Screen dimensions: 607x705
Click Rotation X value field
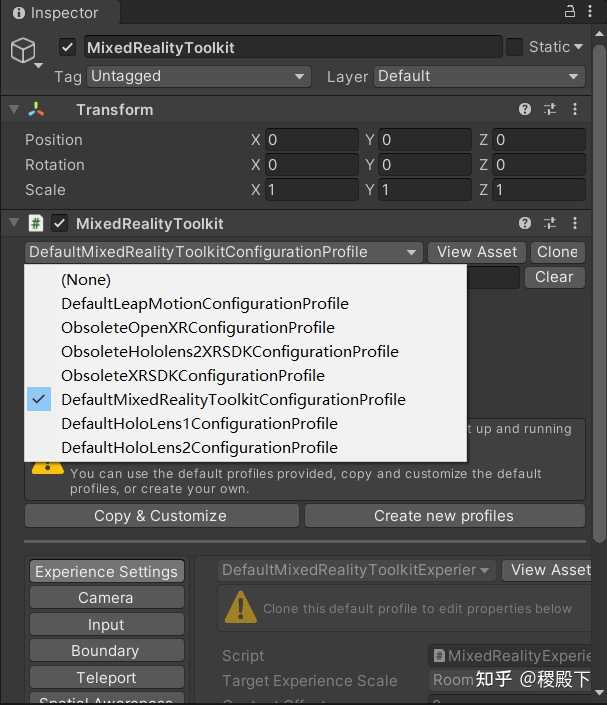pos(312,165)
